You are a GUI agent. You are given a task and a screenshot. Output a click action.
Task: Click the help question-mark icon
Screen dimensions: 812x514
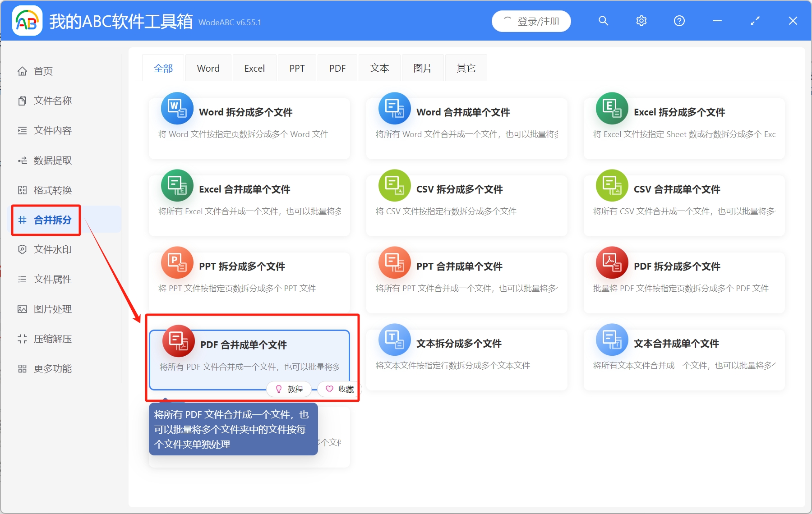pos(679,21)
